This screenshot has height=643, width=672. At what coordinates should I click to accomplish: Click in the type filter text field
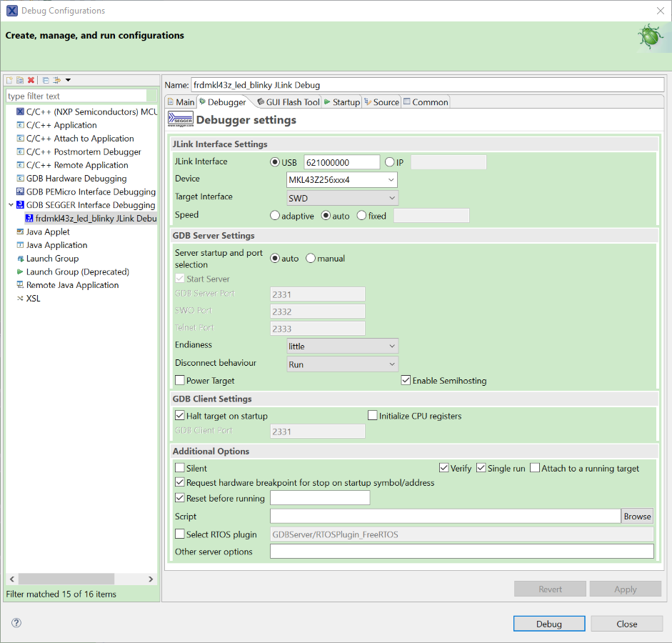pyautogui.click(x=76, y=96)
